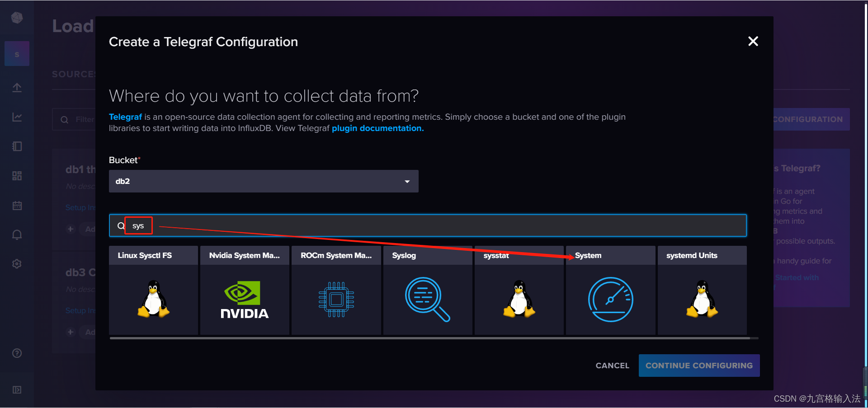Select the System plugin gauge card

point(610,290)
